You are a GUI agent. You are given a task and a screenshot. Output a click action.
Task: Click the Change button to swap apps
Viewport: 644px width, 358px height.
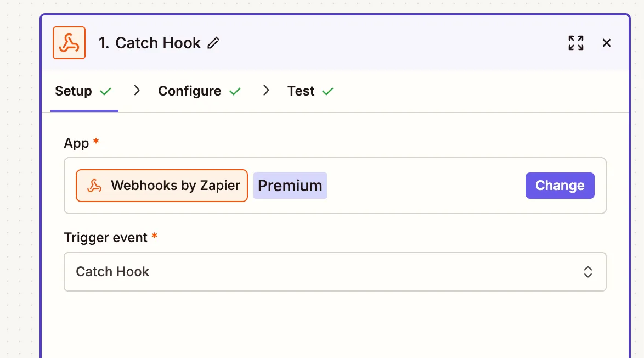coord(560,185)
